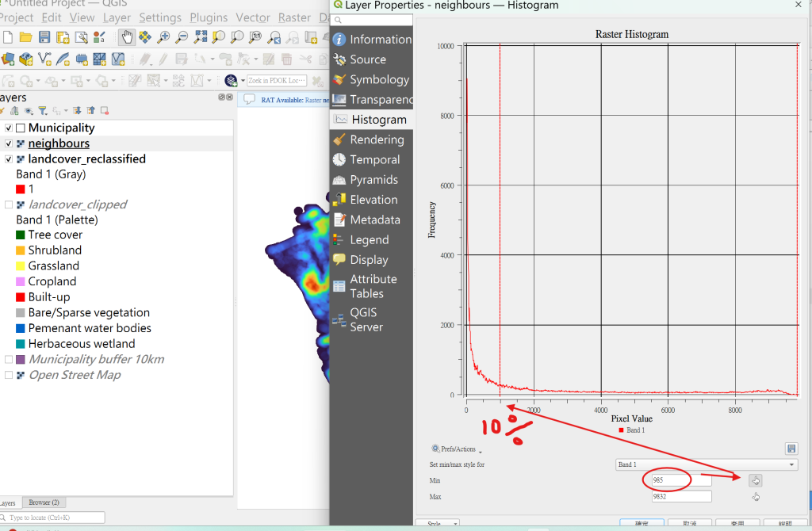The image size is (812, 531).
Task: Switch to Metadata tab in Layer Properties
Action: (x=371, y=220)
